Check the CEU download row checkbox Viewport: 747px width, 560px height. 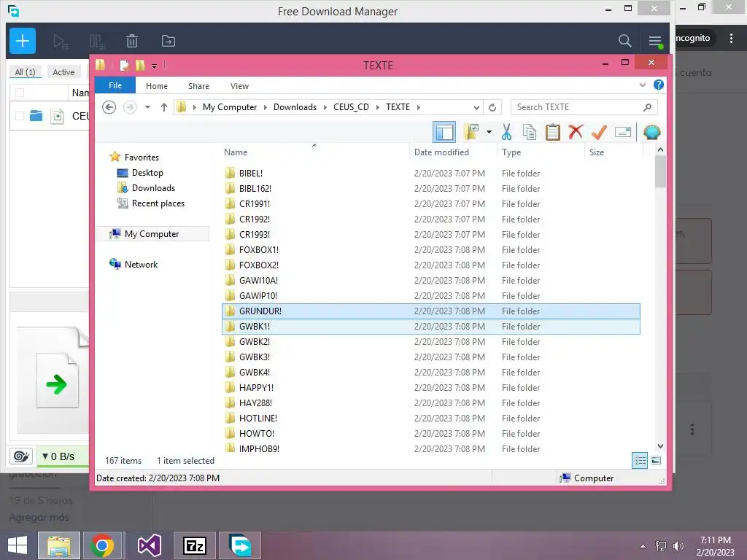coord(20,116)
